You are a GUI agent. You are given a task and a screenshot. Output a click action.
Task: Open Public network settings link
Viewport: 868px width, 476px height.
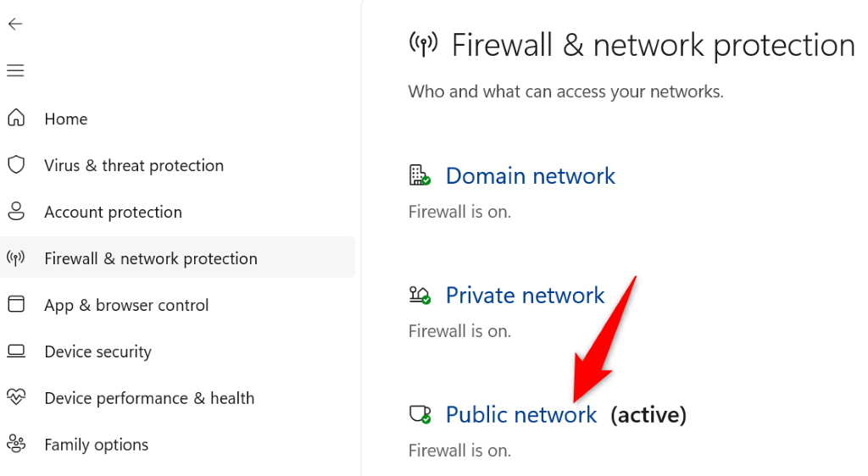tap(521, 415)
